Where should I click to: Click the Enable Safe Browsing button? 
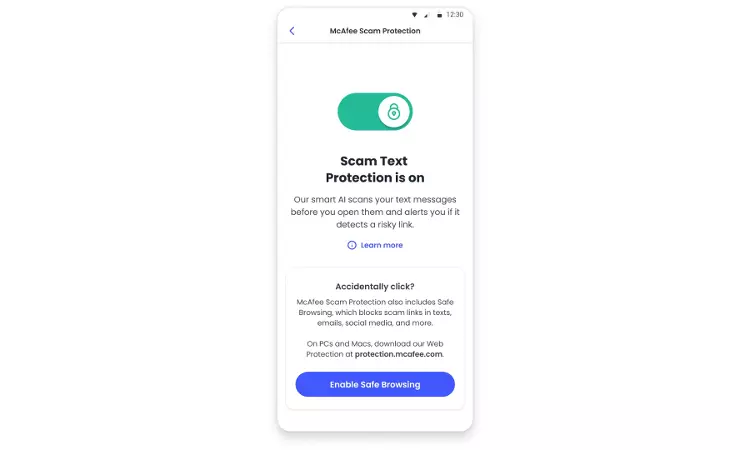coord(375,384)
